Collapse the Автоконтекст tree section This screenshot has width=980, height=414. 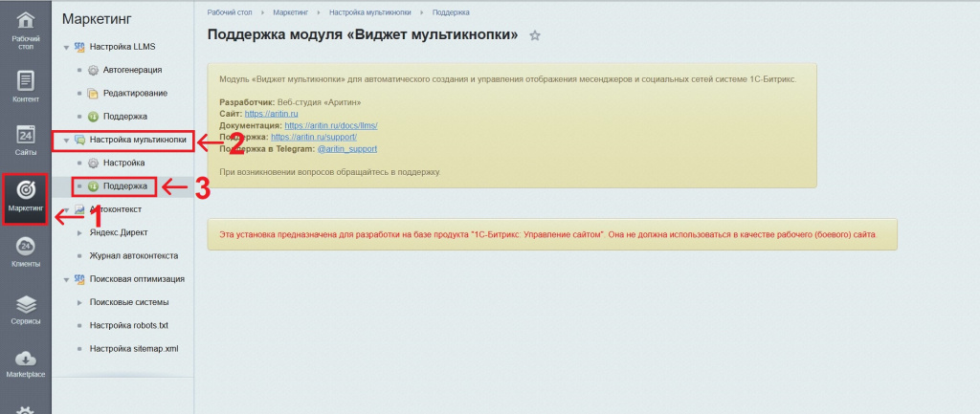click(66, 209)
